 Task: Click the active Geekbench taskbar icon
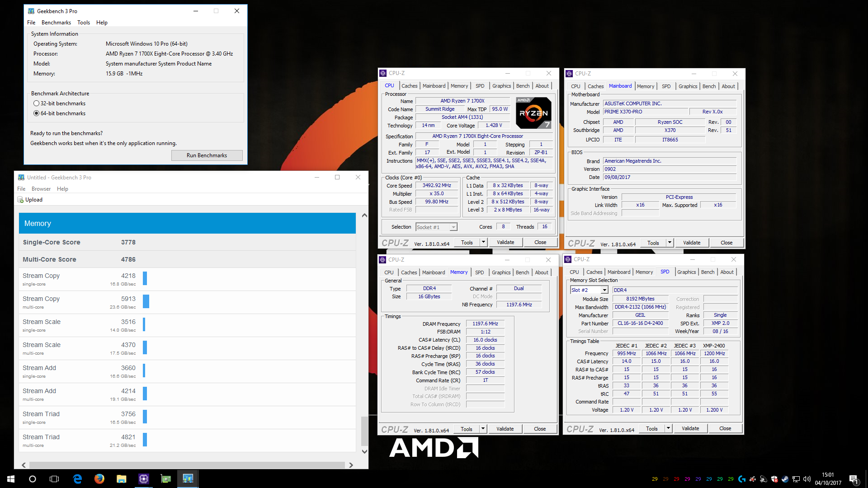(x=188, y=479)
